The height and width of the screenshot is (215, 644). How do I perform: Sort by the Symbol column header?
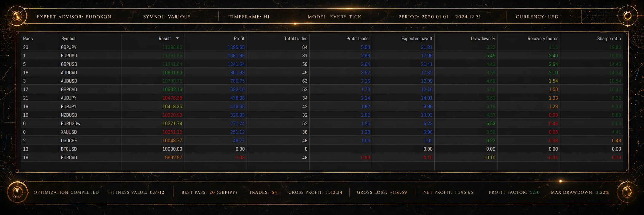point(68,39)
